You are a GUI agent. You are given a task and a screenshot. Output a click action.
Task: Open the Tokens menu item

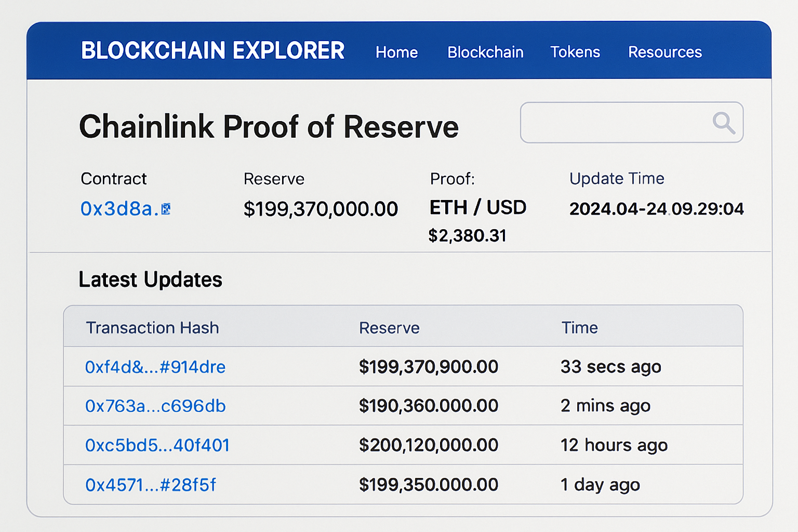[575, 52]
